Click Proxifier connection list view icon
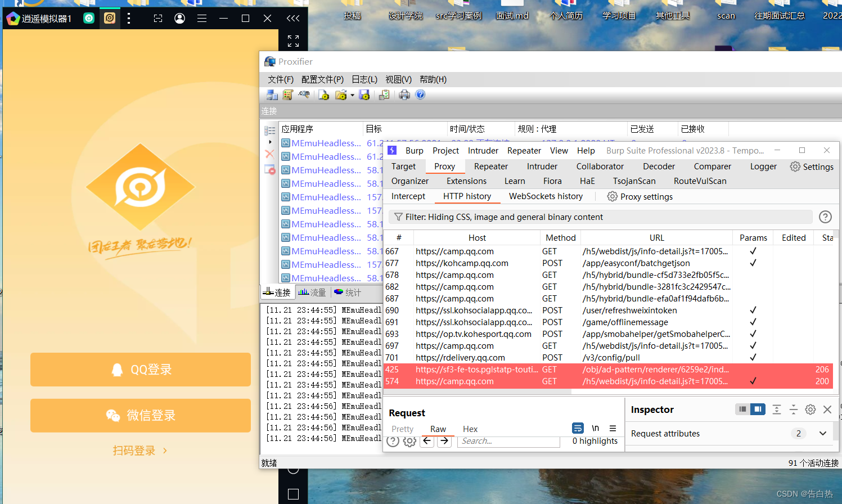This screenshot has width=842, height=504. click(270, 130)
